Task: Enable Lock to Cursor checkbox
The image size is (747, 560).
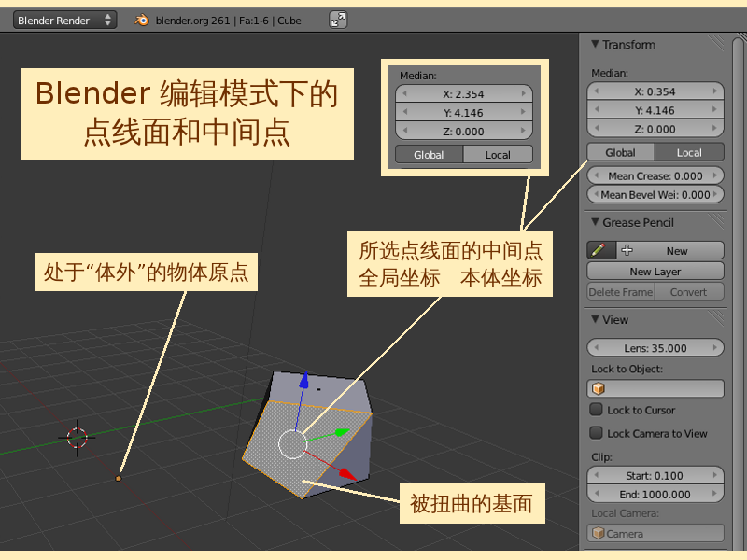Action: [x=596, y=410]
